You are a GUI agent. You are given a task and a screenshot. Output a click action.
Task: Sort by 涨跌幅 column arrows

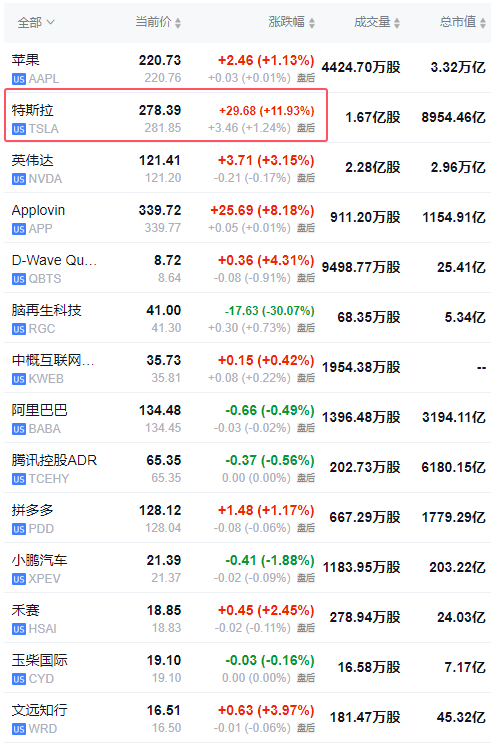pos(312,22)
